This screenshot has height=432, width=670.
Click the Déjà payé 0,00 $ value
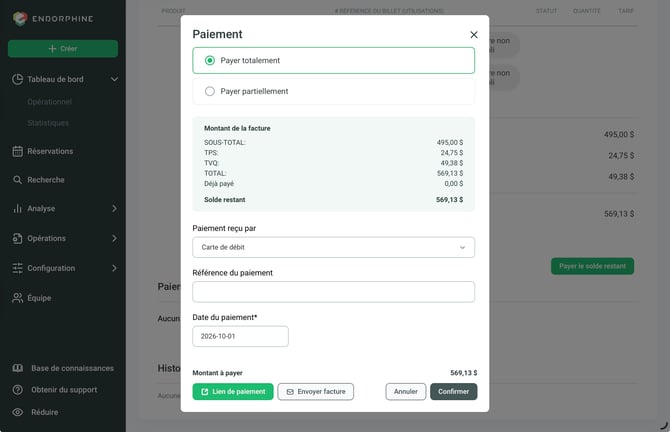(x=454, y=183)
